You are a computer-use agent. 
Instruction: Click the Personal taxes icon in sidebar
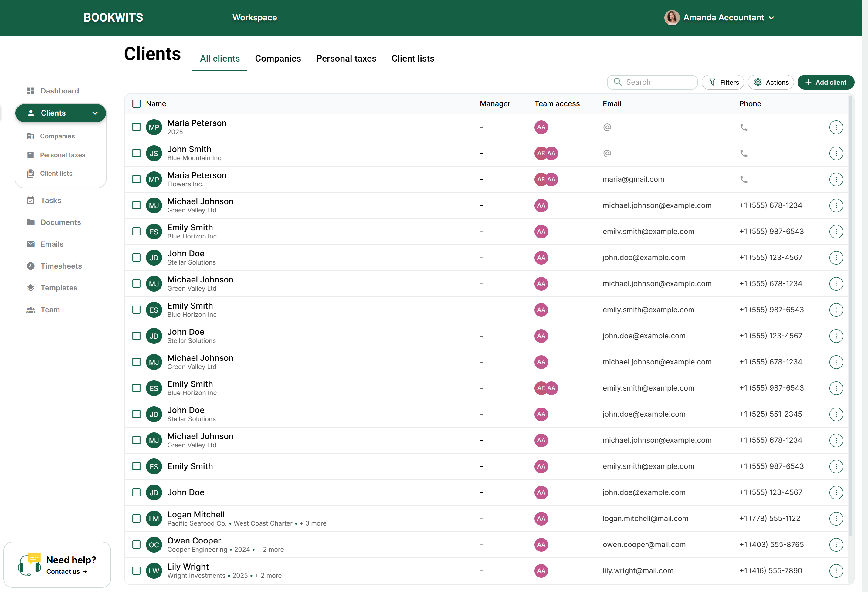[31, 155]
